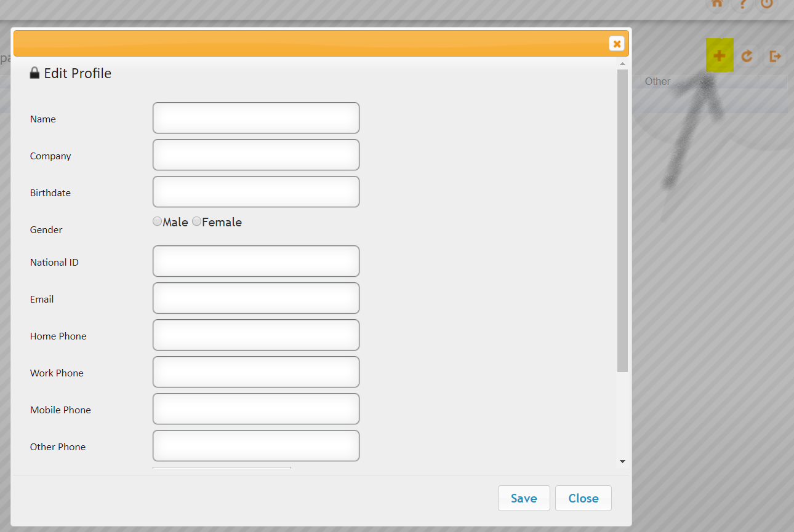Viewport: 794px width, 532px height.
Task: Select the Female radio button
Action: (197, 221)
